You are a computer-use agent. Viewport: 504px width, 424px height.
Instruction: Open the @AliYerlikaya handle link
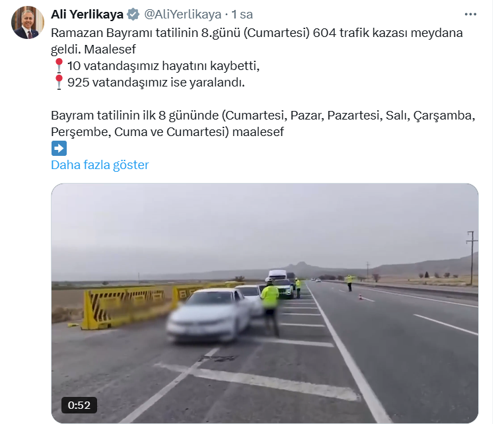(x=182, y=15)
